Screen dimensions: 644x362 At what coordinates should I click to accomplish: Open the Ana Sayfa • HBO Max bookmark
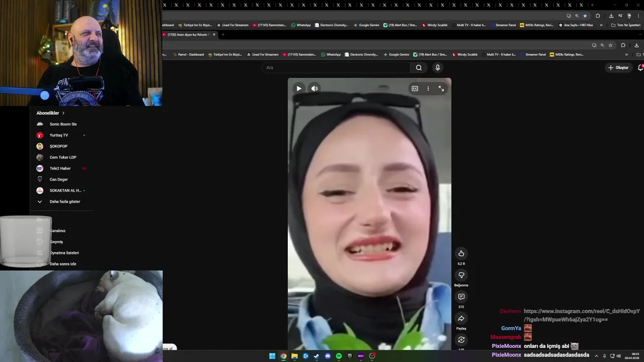tap(576, 25)
